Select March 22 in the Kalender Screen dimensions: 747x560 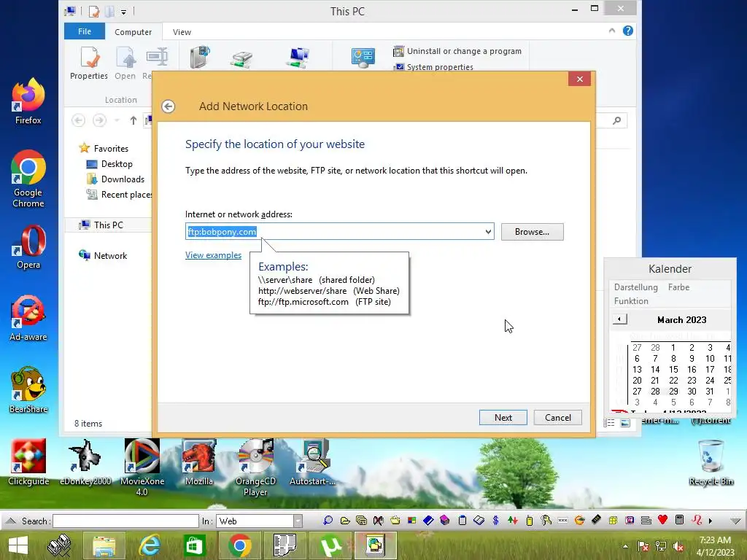(673, 381)
